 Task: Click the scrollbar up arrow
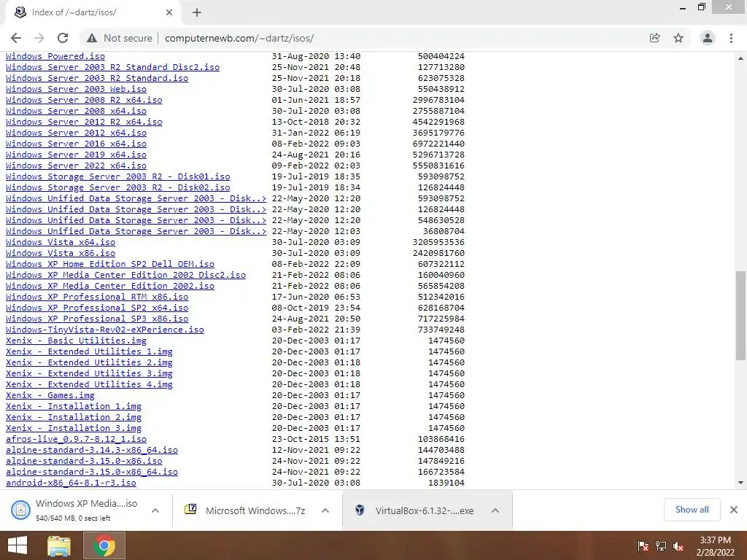pyautogui.click(x=740, y=58)
